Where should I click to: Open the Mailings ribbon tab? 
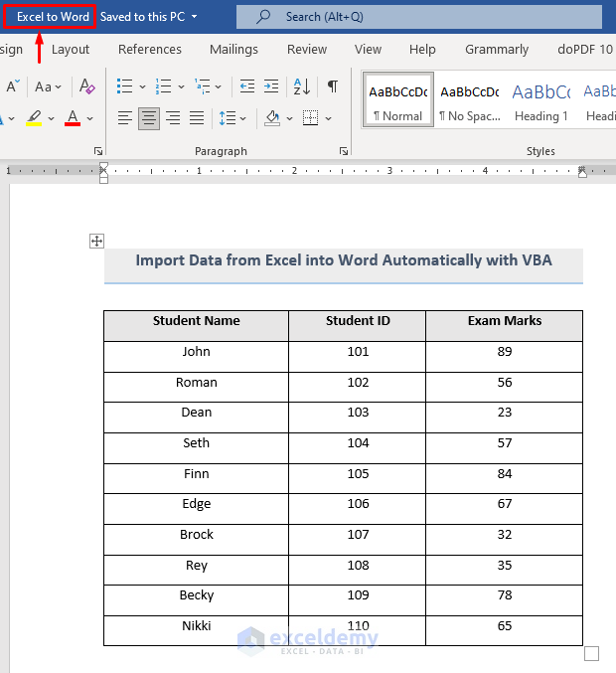click(233, 50)
